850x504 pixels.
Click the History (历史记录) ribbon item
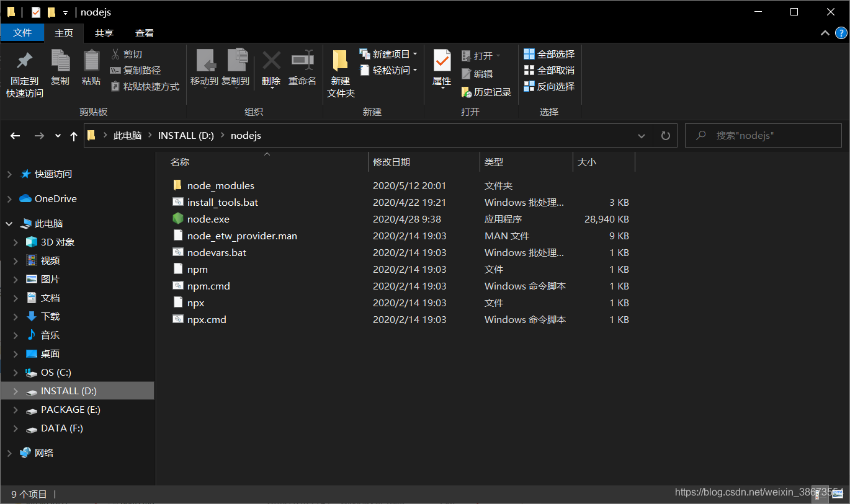point(486,92)
